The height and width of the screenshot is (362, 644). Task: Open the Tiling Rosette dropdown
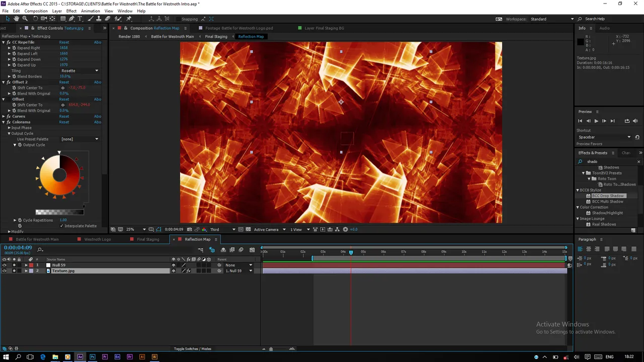point(79,71)
